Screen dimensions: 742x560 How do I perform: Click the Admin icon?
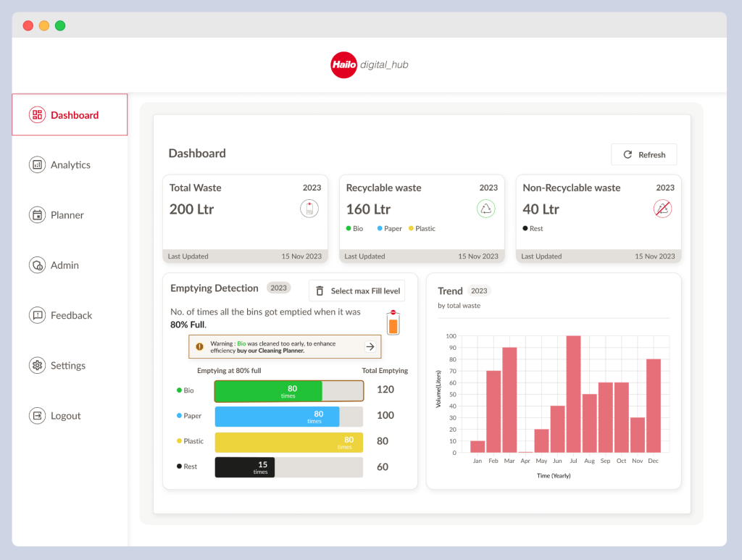pos(38,265)
